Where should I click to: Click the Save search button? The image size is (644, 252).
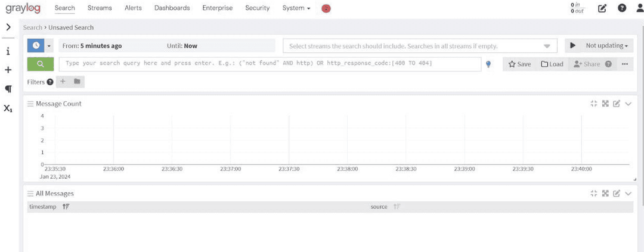pyautogui.click(x=519, y=64)
